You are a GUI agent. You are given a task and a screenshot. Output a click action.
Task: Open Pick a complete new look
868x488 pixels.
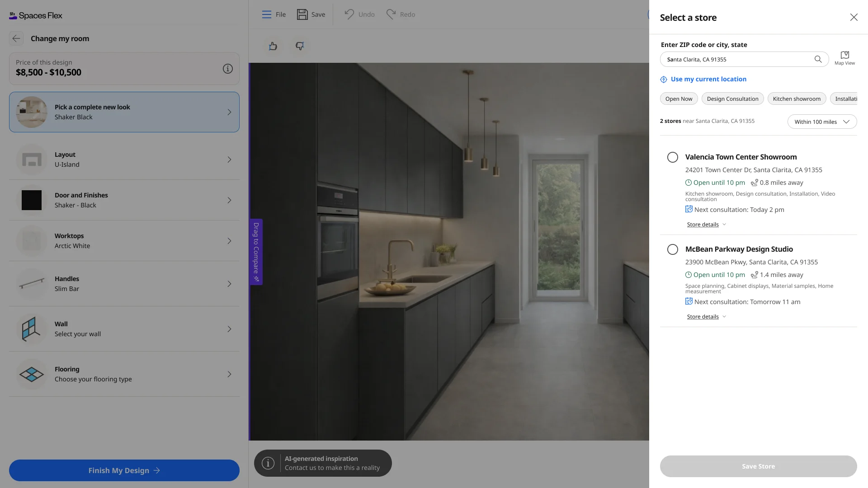point(124,112)
